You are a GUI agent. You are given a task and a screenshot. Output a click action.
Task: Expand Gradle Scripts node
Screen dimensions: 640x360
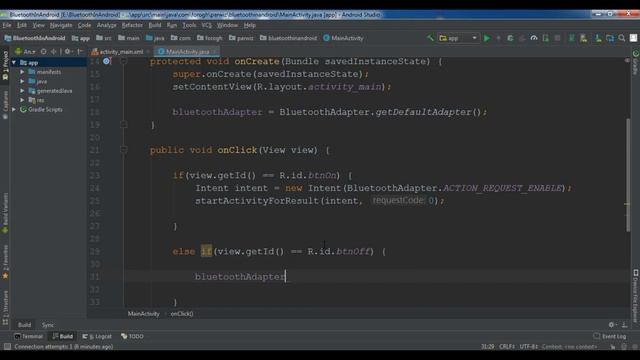point(14,109)
